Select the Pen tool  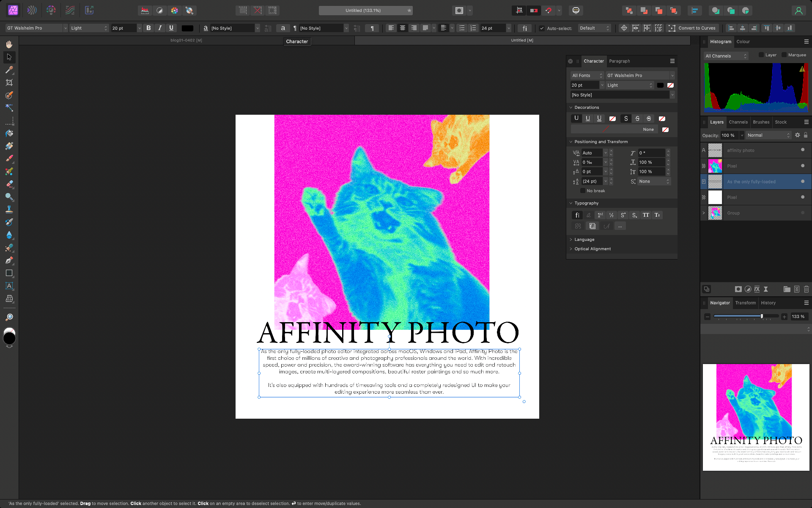point(9,260)
